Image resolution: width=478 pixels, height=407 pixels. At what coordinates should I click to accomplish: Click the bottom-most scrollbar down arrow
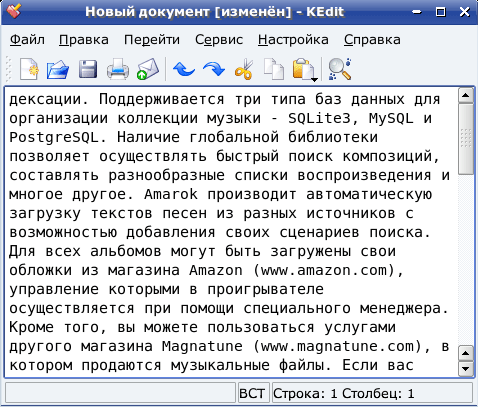coord(466,369)
